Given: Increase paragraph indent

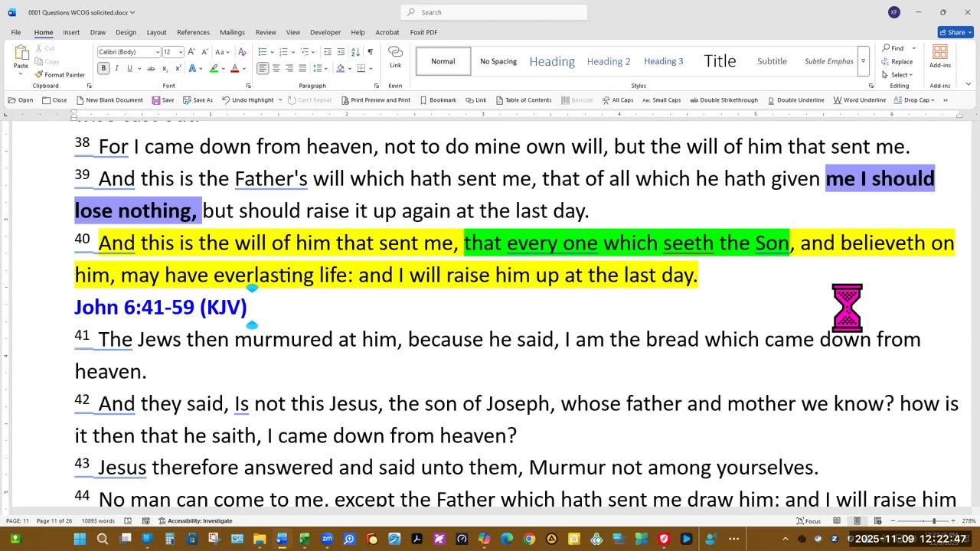Looking at the screenshot, I should pos(341,52).
